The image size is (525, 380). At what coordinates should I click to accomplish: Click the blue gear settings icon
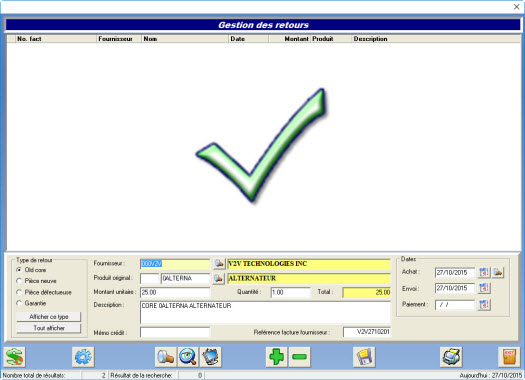(83, 357)
